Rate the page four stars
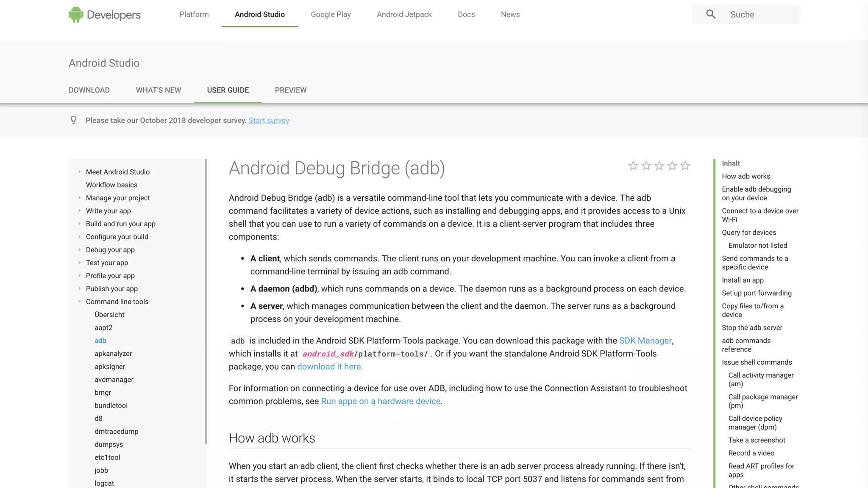The width and height of the screenshot is (868, 488). (672, 166)
